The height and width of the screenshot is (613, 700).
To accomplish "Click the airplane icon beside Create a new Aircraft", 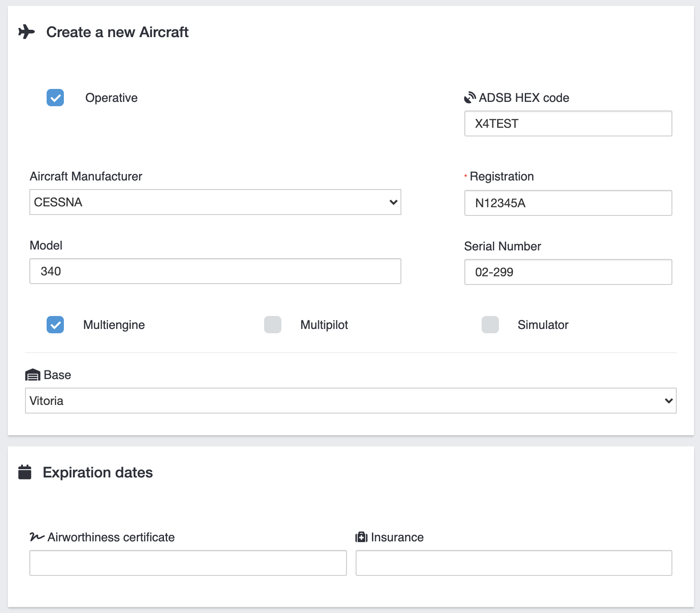I will point(26,32).
